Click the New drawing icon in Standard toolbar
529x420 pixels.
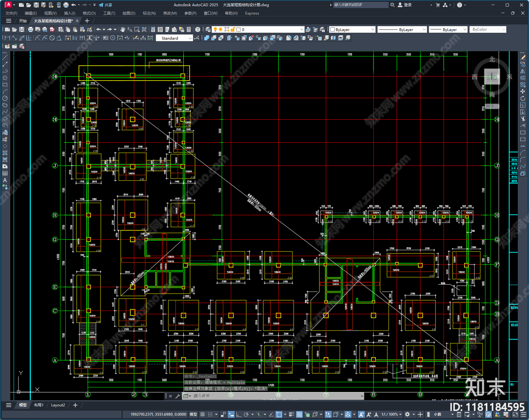coord(7,29)
